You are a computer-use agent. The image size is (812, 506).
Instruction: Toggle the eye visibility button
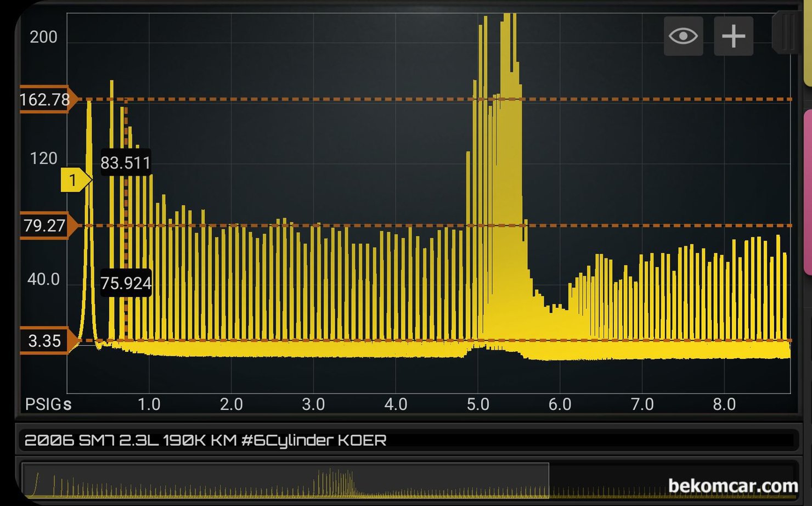pos(683,36)
